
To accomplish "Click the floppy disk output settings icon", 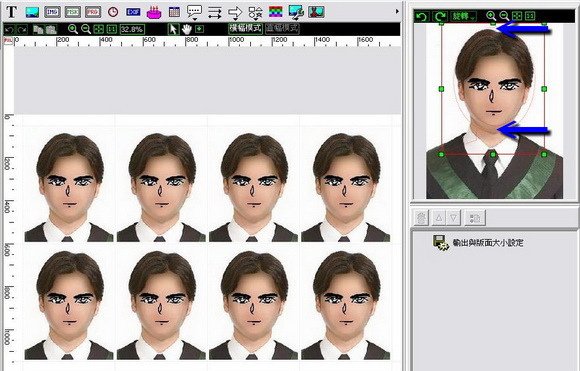I will tap(441, 243).
